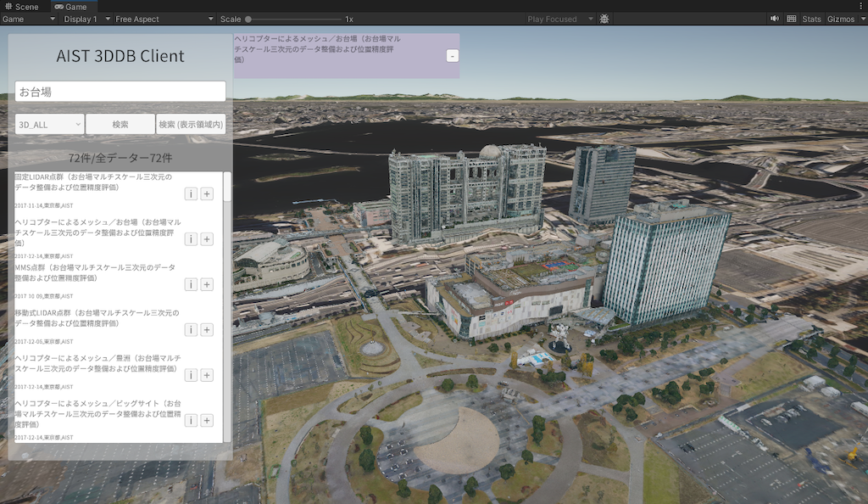This screenshot has height=504, width=868.
Task: Adjust the Scale slider handle
Action: (248, 19)
